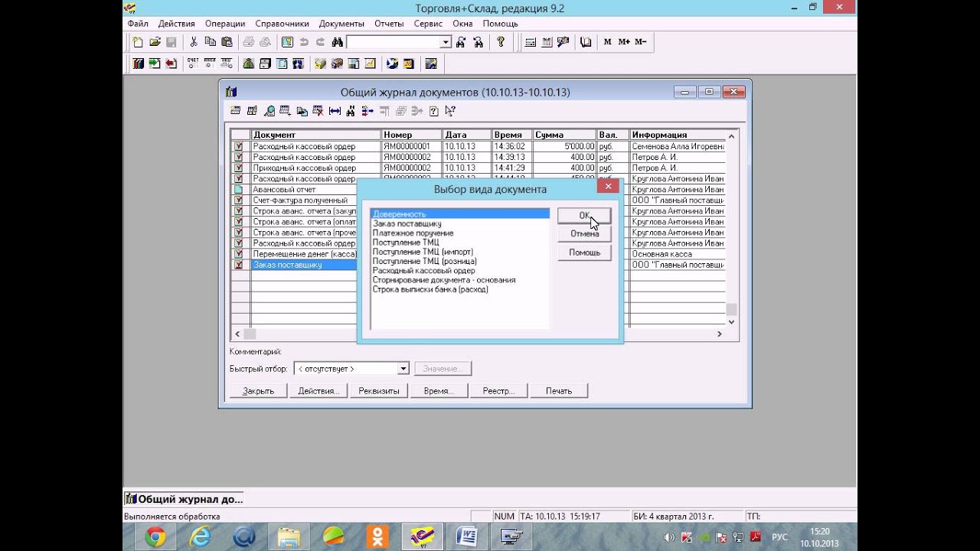Screen dimensions: 980x551
Task: Click Отмена in document type dialog
Action: [584, 233]
